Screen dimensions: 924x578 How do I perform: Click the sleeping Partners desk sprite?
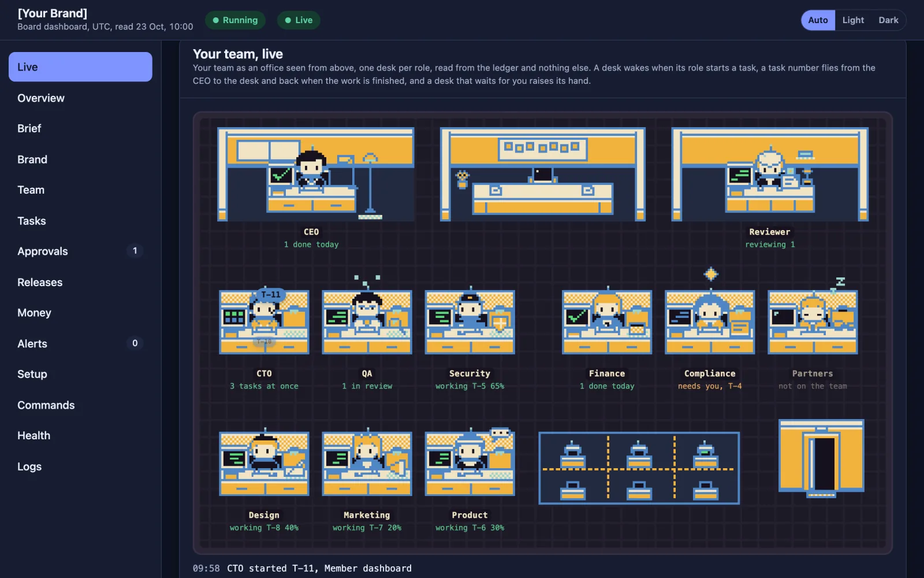point(813,322)
